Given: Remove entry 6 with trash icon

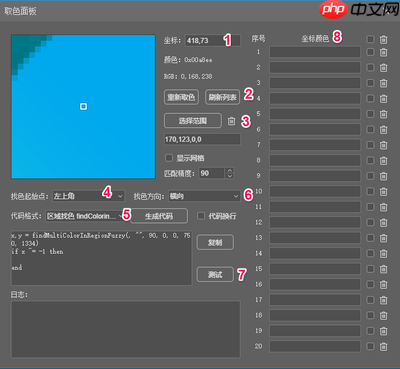Looking at the screenshot, I should pos(383,130).
